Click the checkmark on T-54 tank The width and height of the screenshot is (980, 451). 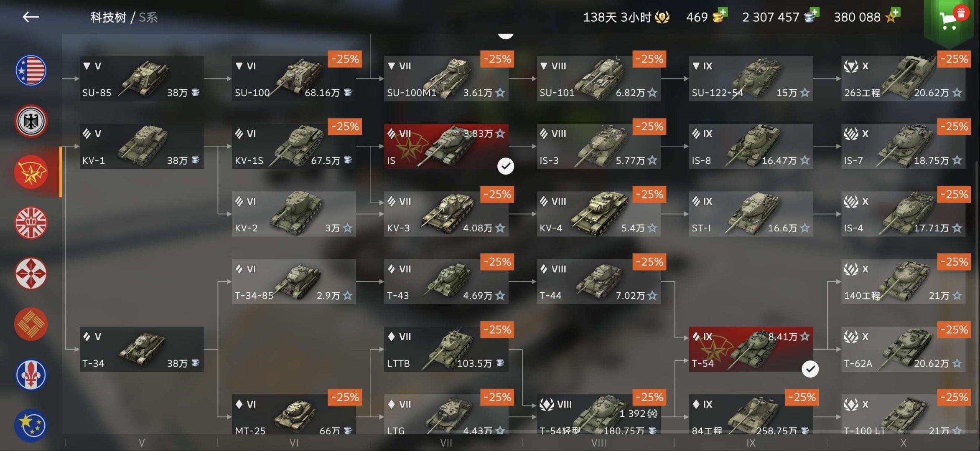click(810, 369)
